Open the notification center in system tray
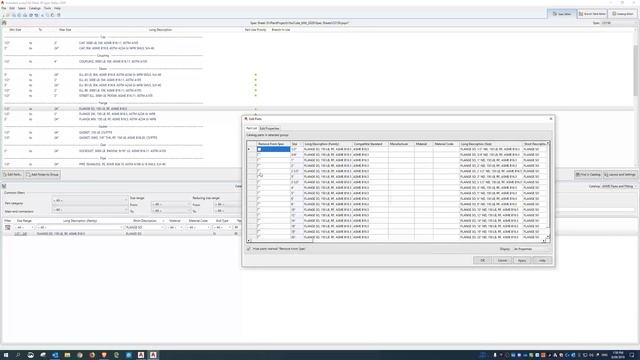640x360 pixels. tap(632, 355)
